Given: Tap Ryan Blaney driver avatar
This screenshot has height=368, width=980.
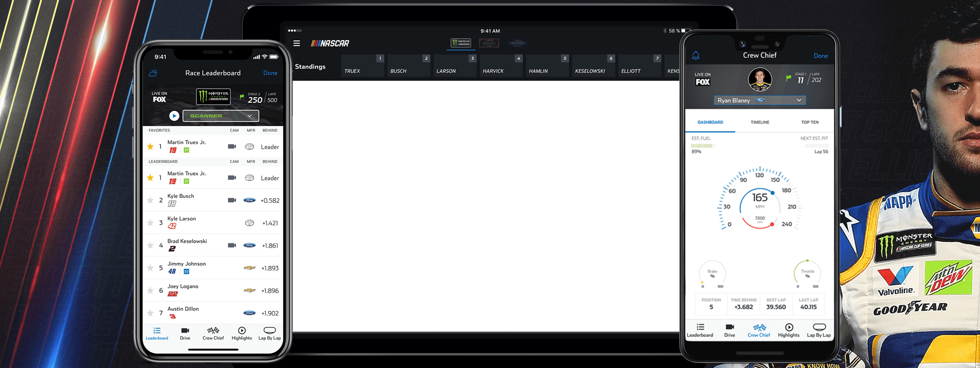Looking at the screenshot, I should click(x=760, y=80).
